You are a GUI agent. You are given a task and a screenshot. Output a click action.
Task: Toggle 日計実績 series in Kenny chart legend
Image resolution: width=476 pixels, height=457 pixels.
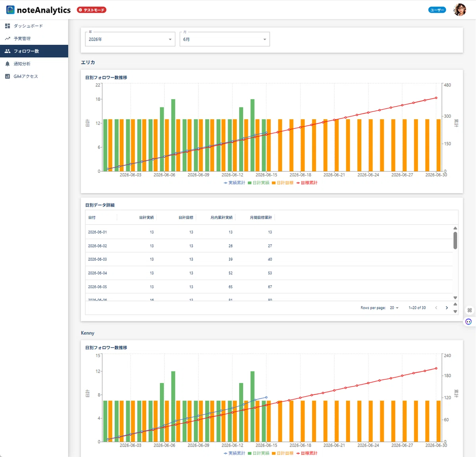(259, 453)
